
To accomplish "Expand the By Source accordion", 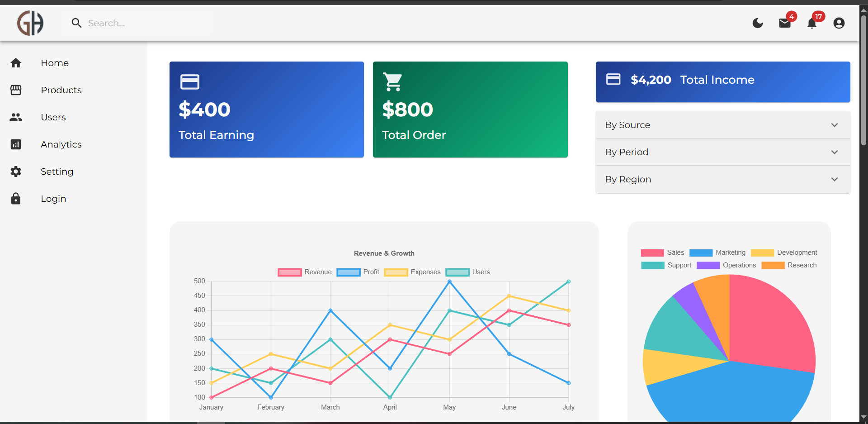I will coord(723,125).
